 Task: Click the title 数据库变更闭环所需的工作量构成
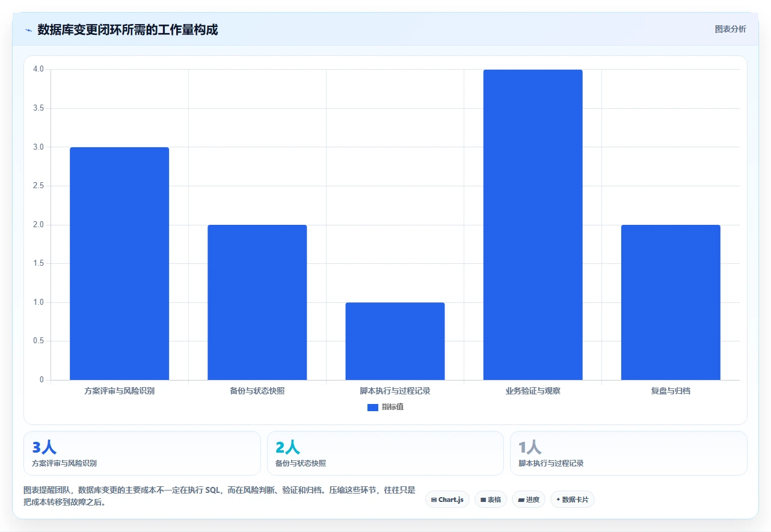(x=127, y=29)
